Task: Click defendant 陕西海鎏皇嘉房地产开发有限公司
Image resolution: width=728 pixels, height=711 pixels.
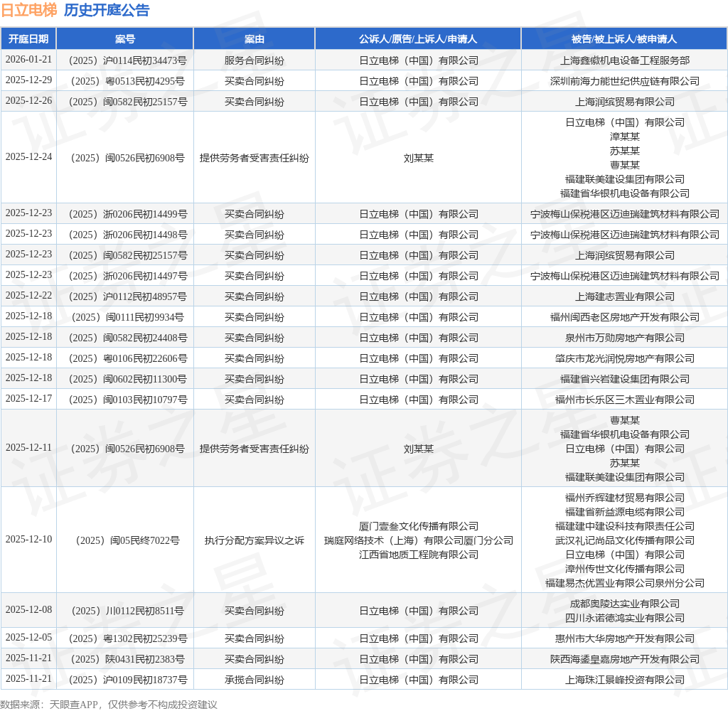Action: 624,659
